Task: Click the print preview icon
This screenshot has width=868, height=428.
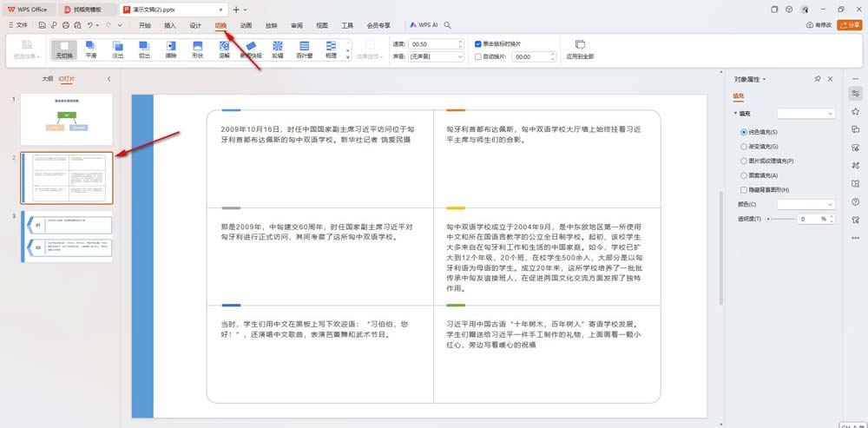Action: pyautogui.click(x=77, y=25)
